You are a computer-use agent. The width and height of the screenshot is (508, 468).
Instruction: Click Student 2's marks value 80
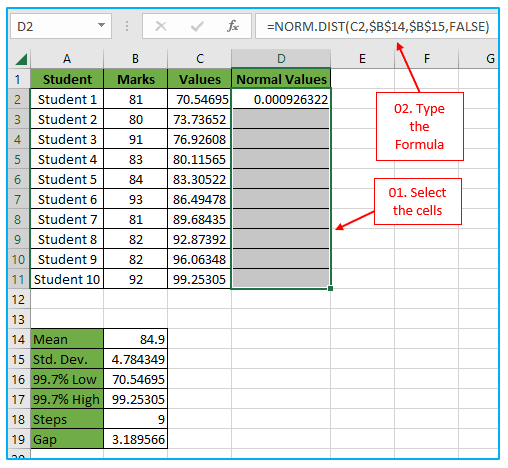135,119
